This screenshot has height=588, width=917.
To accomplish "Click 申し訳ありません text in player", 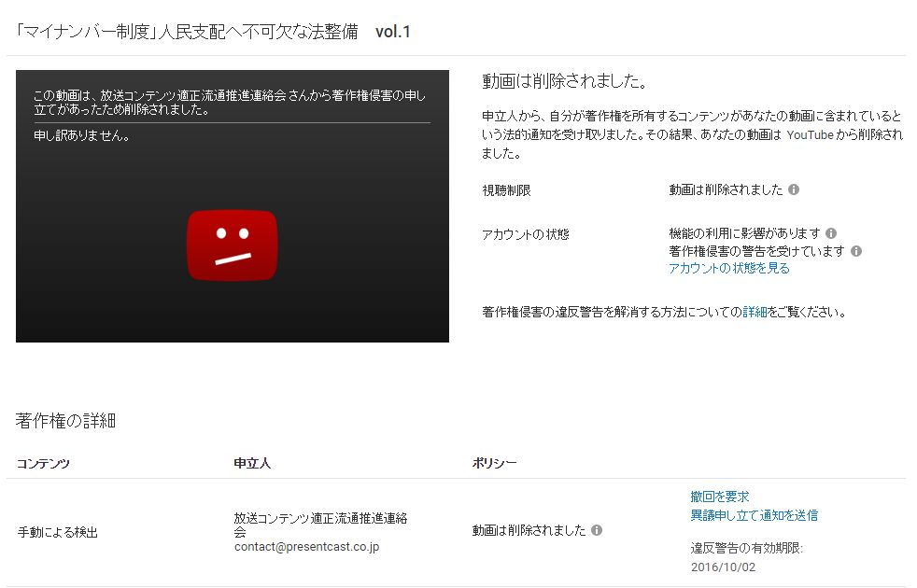I will click(82, 135).
